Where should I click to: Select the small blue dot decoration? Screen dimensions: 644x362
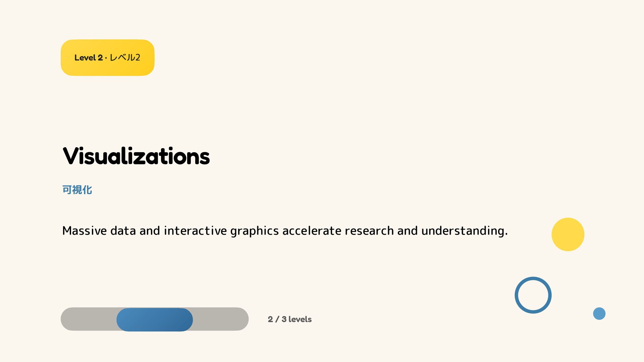599,313
